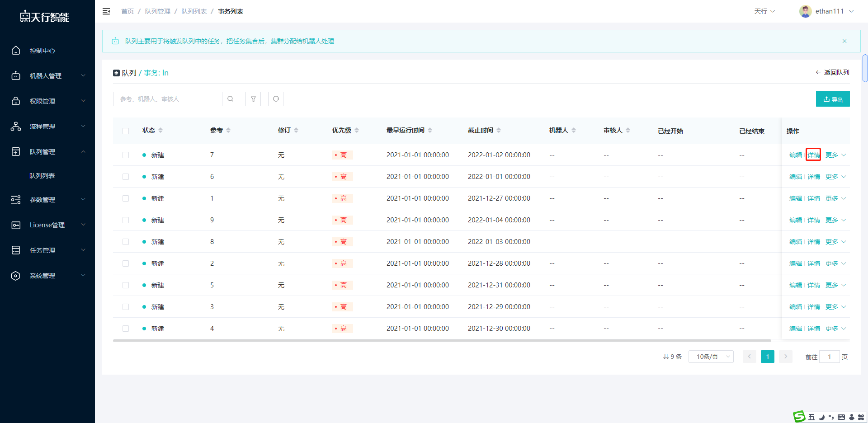Click the page vertical scrollbar thumb
868x423 pixels.
click(x=865, y=68)
